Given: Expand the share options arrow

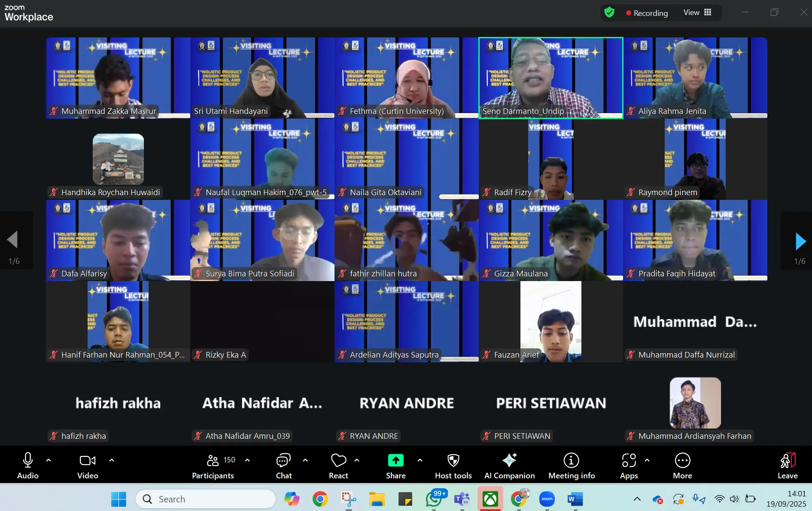Looking at the screenshot, I should [x=420, y=460].
